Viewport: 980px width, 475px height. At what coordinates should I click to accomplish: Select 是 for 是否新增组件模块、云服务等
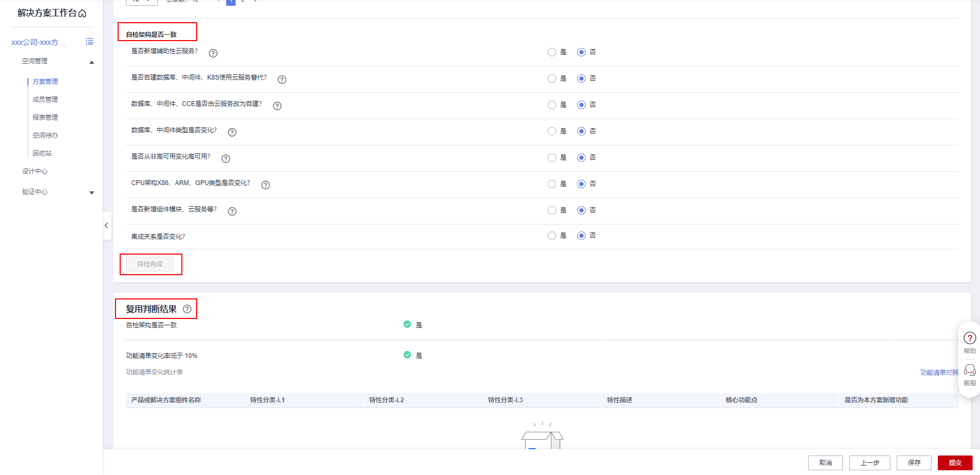(x=552, y=210)
